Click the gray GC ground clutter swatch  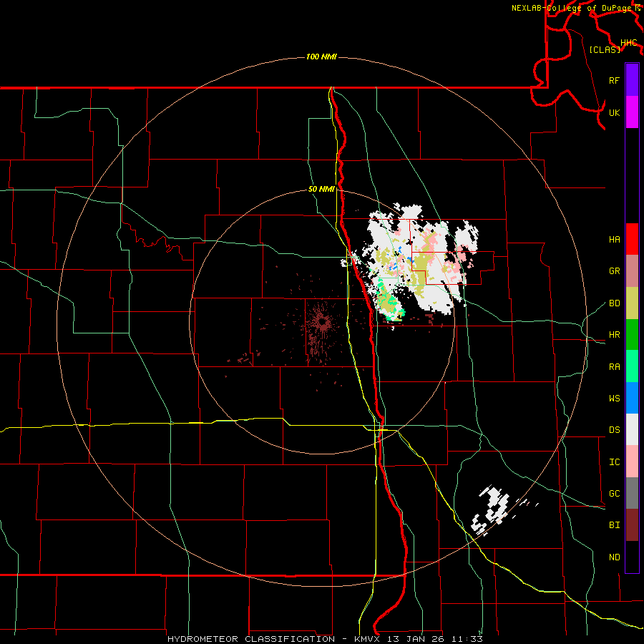(x=632, y=493)
